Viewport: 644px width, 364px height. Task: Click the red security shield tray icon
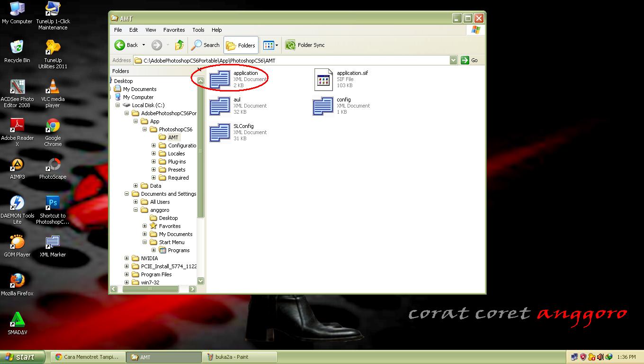tap(583, 357)
